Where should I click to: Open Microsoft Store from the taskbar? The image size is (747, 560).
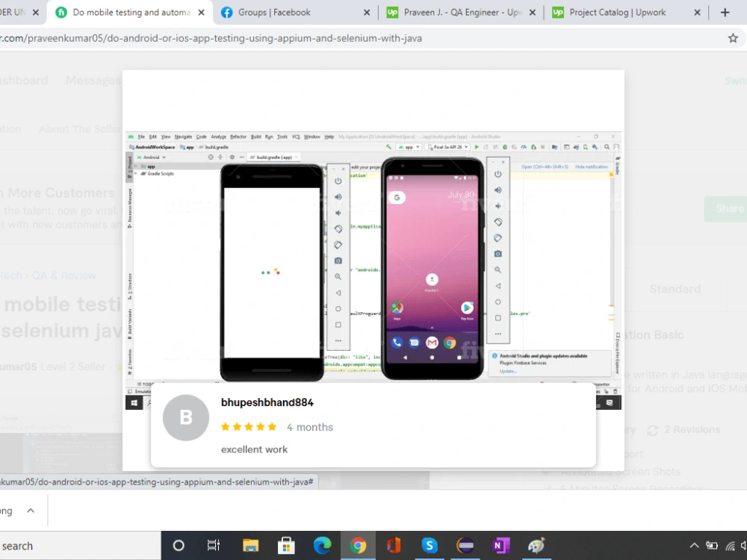(286, 545)
